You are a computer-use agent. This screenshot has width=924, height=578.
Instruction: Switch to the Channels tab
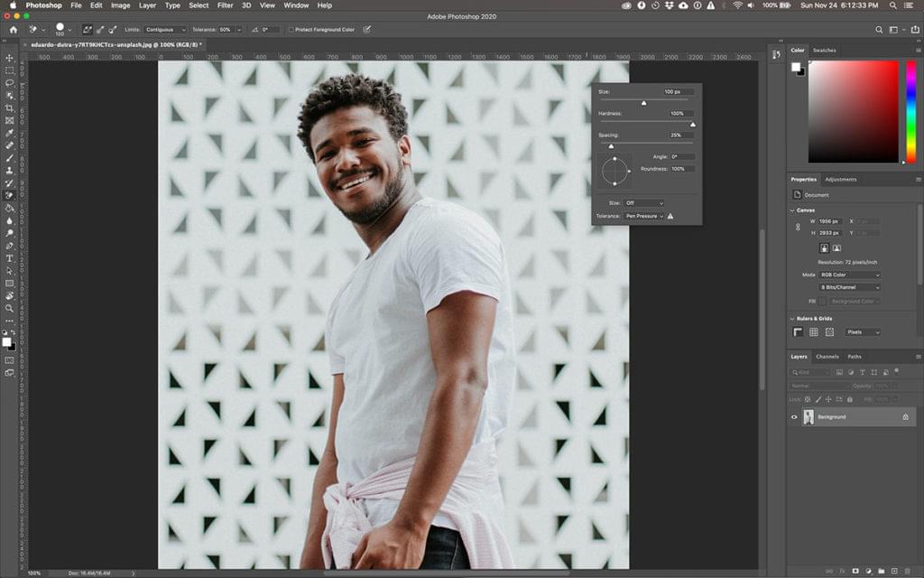click(827, 357)
